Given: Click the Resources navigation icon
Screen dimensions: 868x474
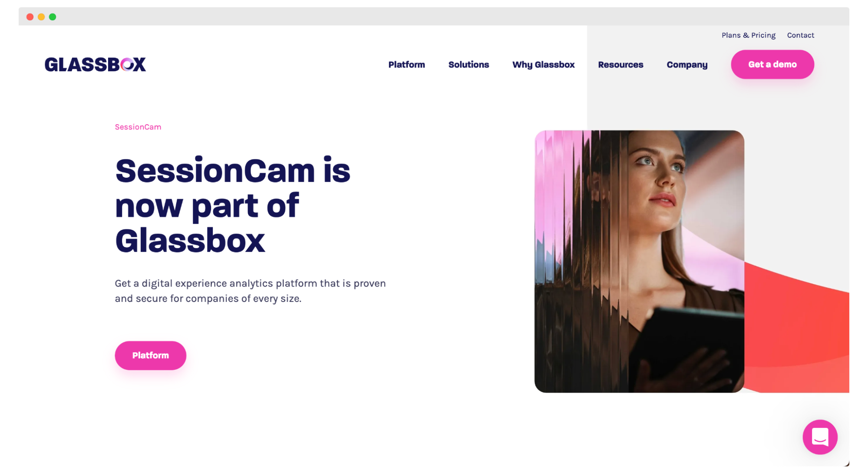Looking at the screenshot, I should (x=620, y=65).
